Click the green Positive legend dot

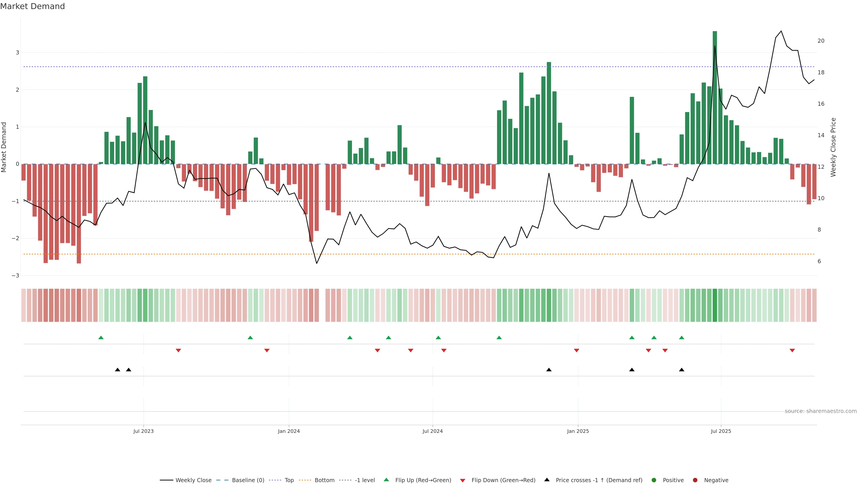[x=654, y=480]
